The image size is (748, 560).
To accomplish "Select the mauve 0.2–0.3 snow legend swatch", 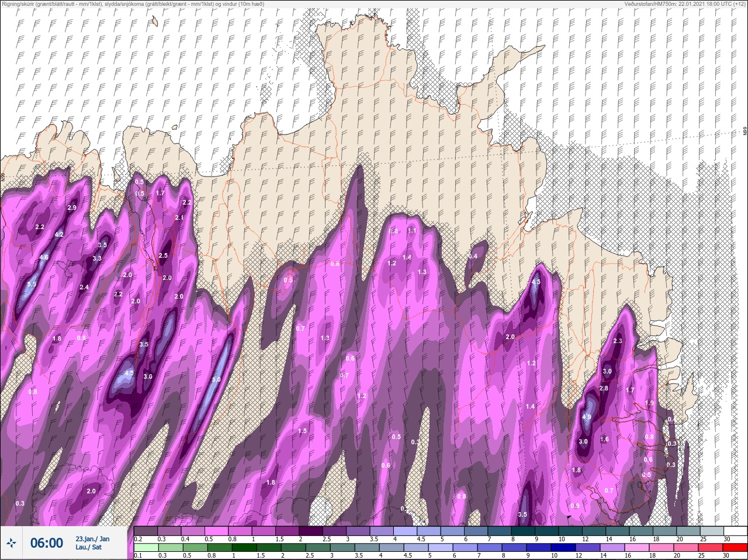I will (146, 531).
